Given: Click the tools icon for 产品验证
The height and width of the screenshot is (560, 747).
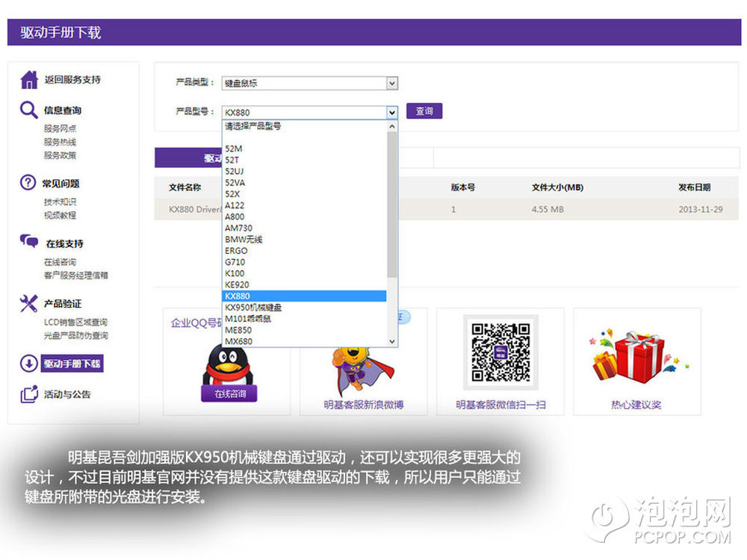Looking at the screenshot, I should click(x=28, y=303).
